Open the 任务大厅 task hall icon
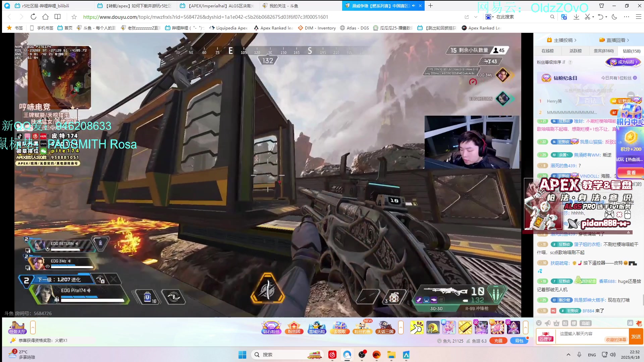 (x=17, y=327)
